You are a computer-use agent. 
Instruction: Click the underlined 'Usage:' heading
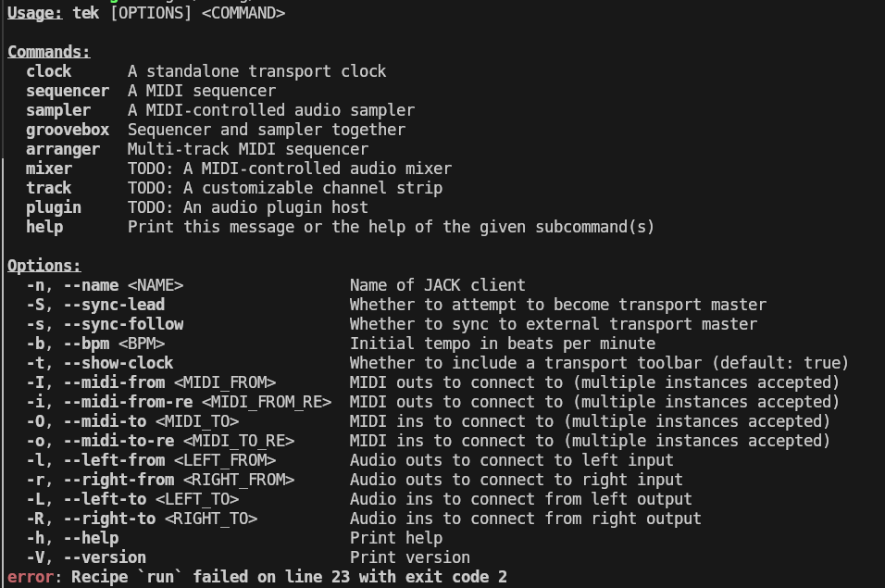(34, 13)
